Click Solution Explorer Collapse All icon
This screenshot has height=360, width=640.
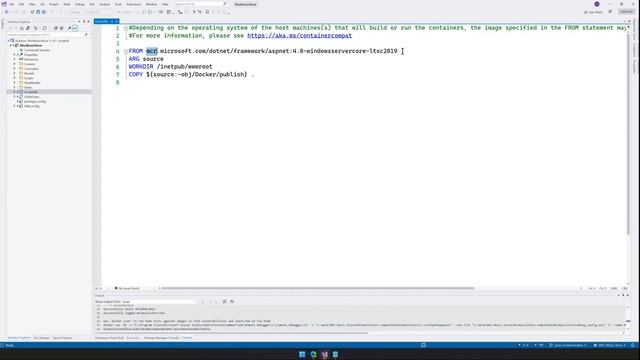point(56,28)
